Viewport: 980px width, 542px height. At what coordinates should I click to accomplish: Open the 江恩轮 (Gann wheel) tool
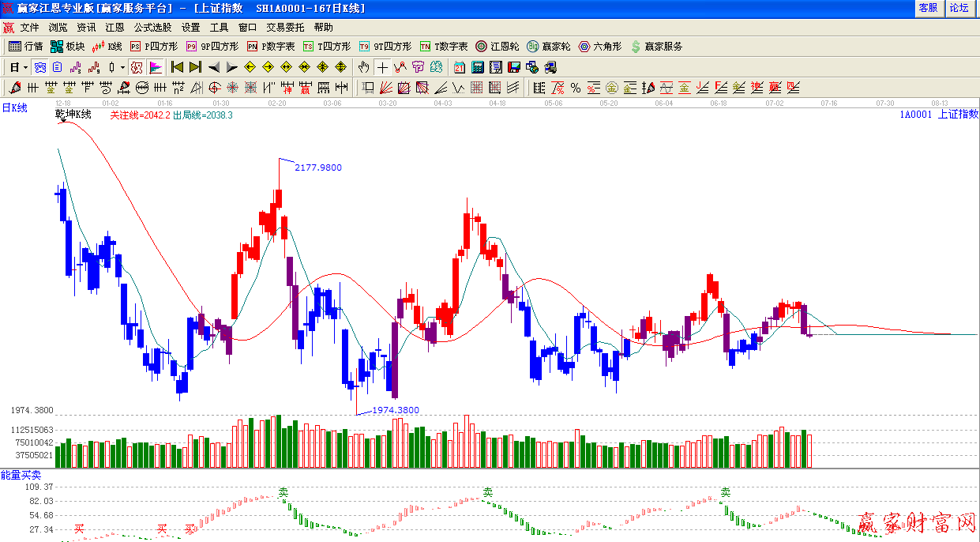coord(497,47)
